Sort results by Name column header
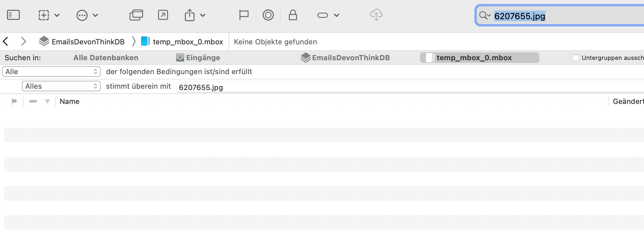The image size is (644, 235). pos(70,102)
